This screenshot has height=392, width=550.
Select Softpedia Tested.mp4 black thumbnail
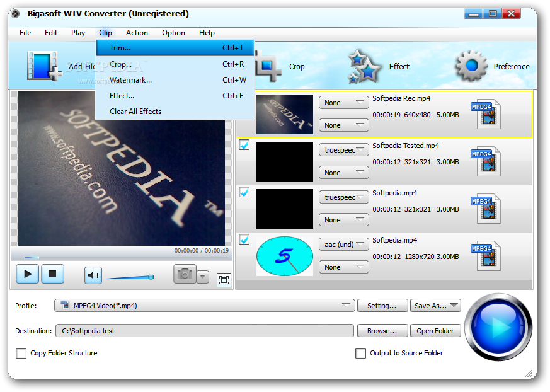click(285, 161)
